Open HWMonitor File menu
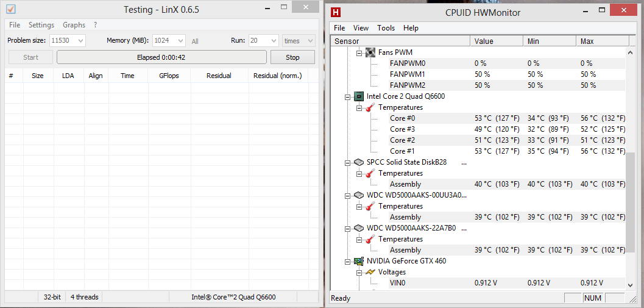Screen dimensions: 644x308 click(339, 28)
